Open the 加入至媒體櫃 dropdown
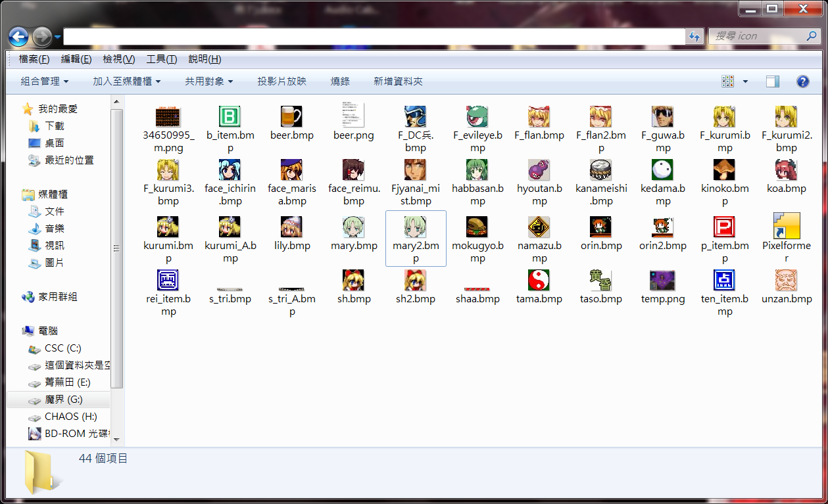Screen dimensions: 828x504 click(x=126, y=81)
